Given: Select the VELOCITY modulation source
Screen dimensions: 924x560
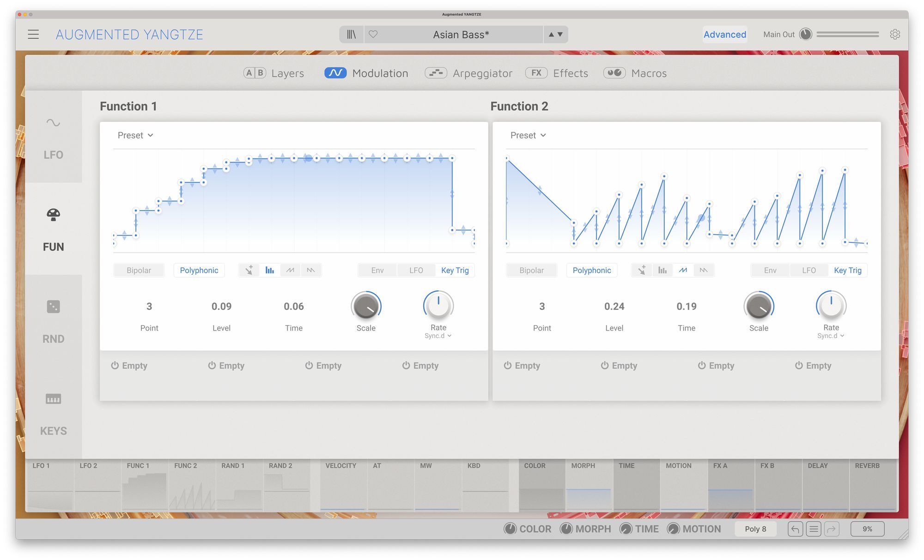Looking at the screenshot, I should (343, 485).
